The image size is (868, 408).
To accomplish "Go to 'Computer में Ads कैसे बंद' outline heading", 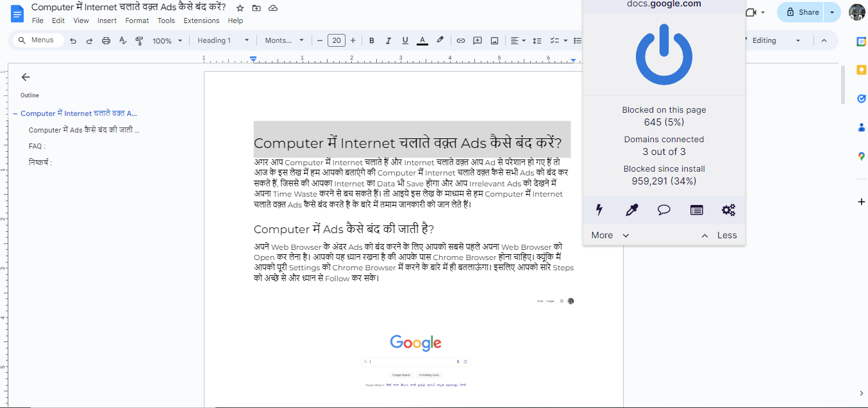I will pyautogui.click(x=84, y=130).
